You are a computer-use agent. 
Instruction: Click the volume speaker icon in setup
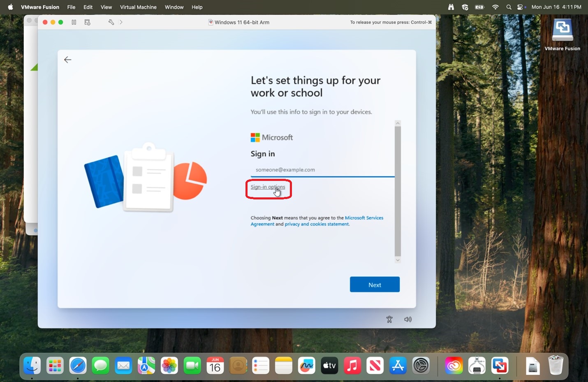408,319
